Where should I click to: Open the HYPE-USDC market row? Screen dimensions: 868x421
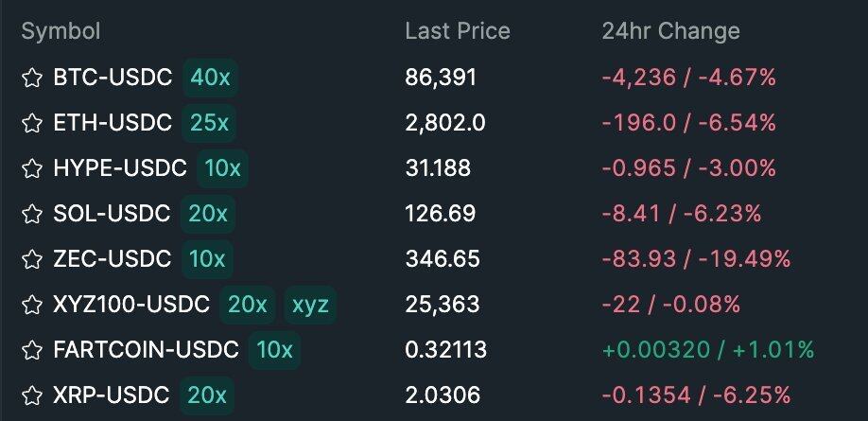pyautogui.click(x=120, y=168)
